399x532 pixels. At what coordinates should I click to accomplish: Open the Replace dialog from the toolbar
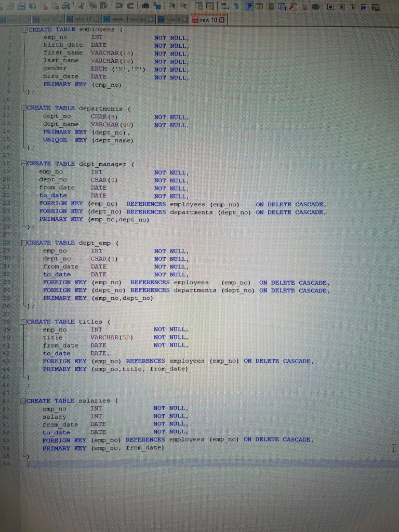[x=157, y=6]
